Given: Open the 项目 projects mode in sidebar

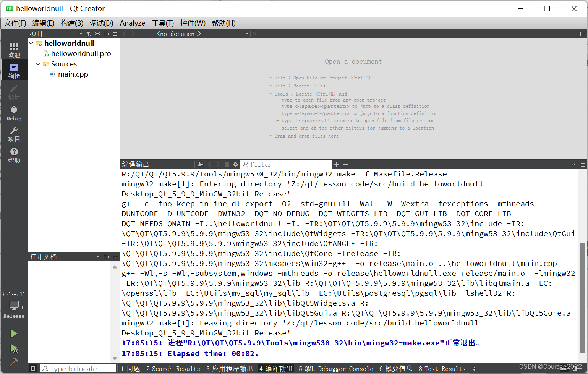Looking at the screenshot, I should tap(14, 134).
